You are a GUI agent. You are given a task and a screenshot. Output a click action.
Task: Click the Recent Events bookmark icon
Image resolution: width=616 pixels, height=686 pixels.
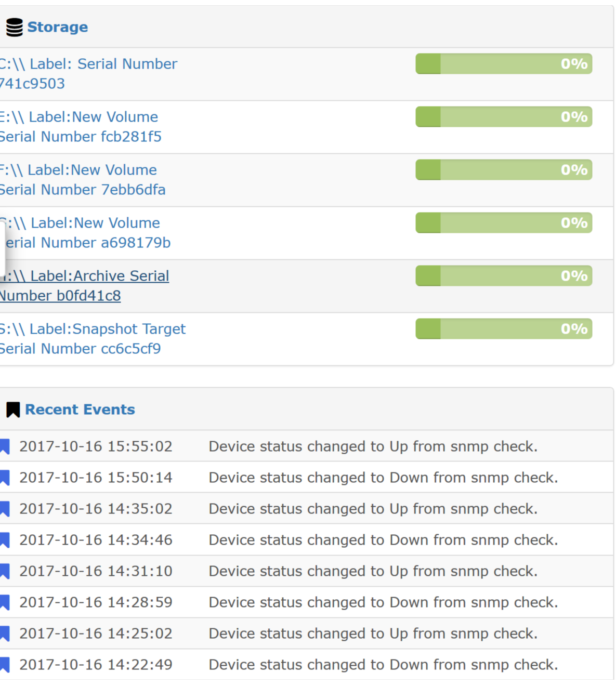(13, 410)
